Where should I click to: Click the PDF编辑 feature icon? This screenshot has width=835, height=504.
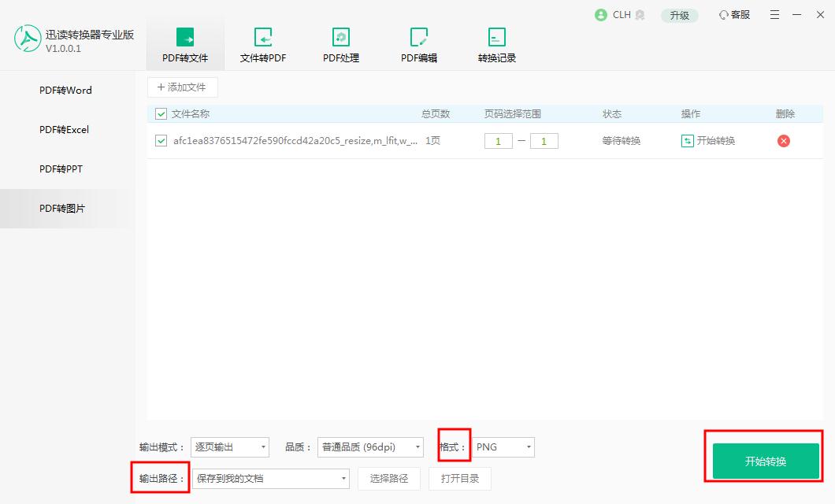pos(418,37)
